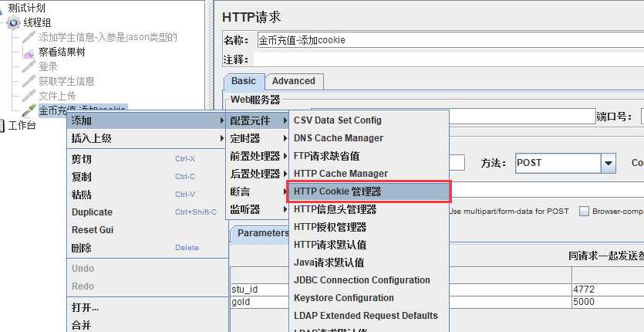This screenshot has height=332, width=644.
Task: Switch to the Advanced tab
Action: (294, 81)
